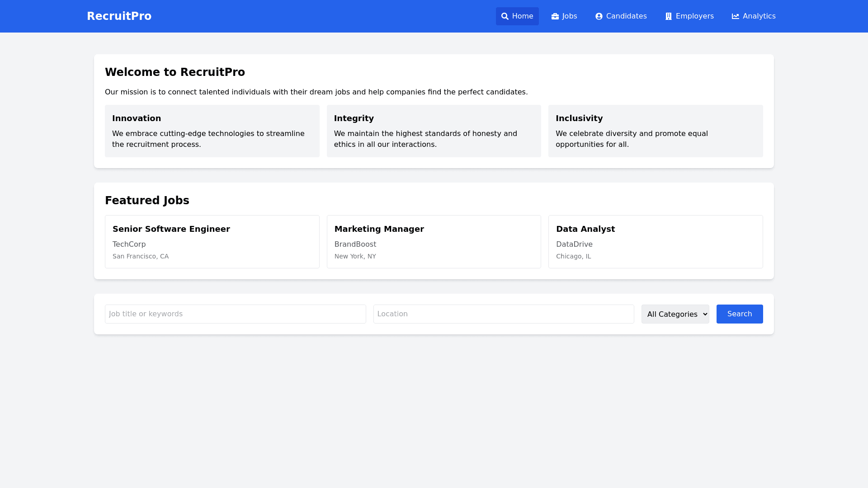Screen dimensions: 868x488
Task: Open the Senior Software Engineer job card
Action: coord(212,242)
